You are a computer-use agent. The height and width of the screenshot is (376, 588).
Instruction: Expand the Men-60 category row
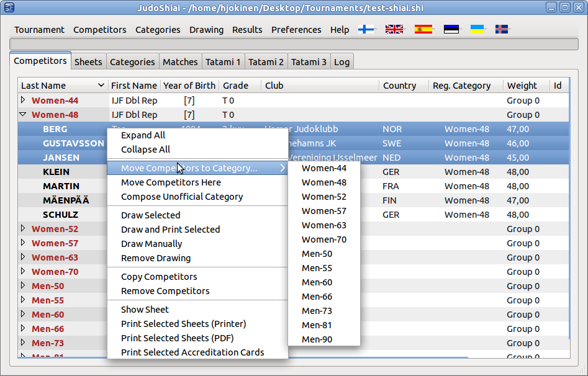pyautogui.click(x=23, y=315)
